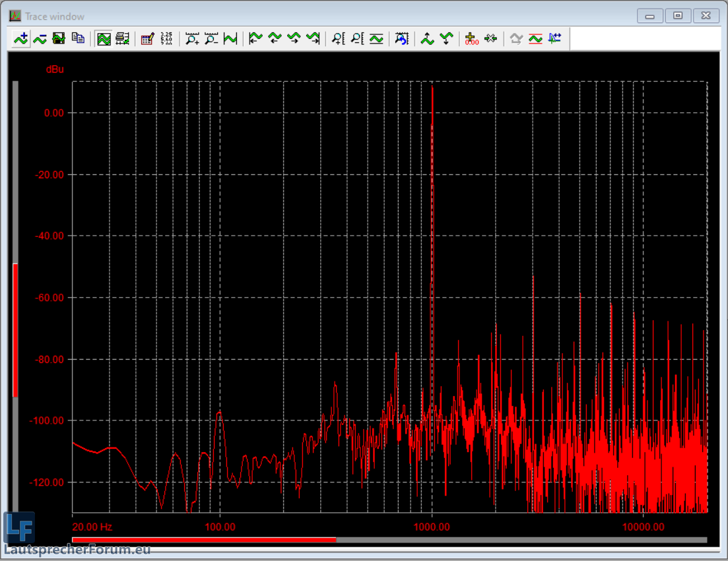This screenshot has height=561, width=728.
Task: Fit trace to full horizontal width
Action: pos(230,39)
